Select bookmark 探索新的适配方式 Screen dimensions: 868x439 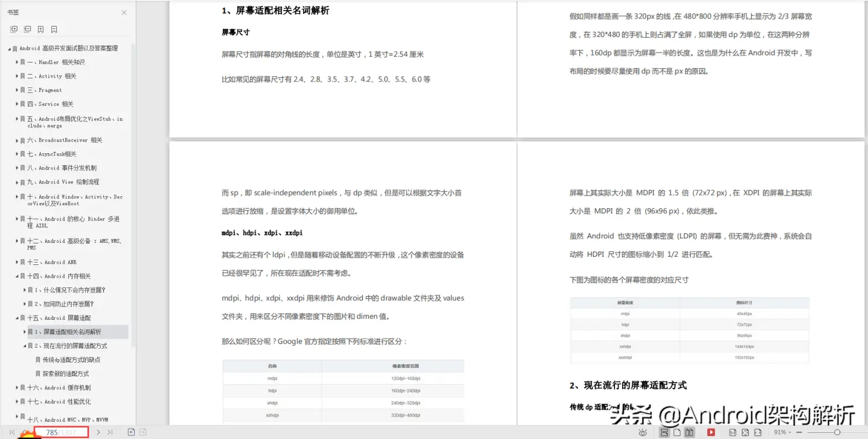pyautogui.click(x=65, y=374)
